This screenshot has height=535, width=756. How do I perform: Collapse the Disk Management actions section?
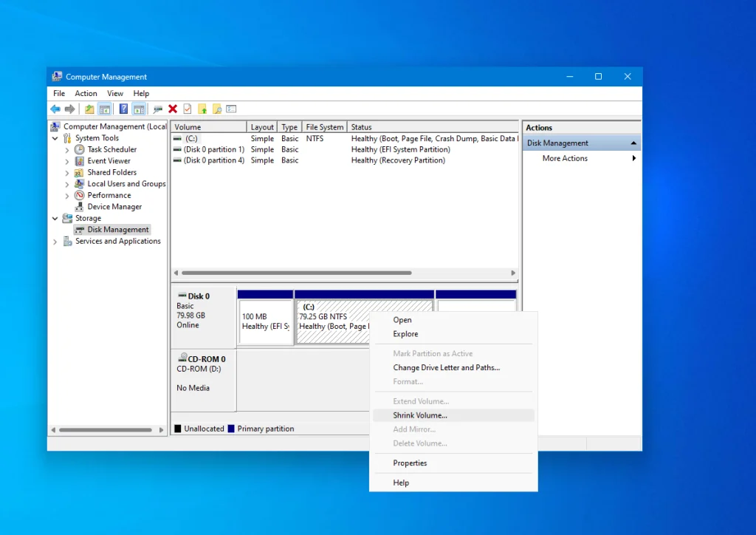tap(633, 143)
